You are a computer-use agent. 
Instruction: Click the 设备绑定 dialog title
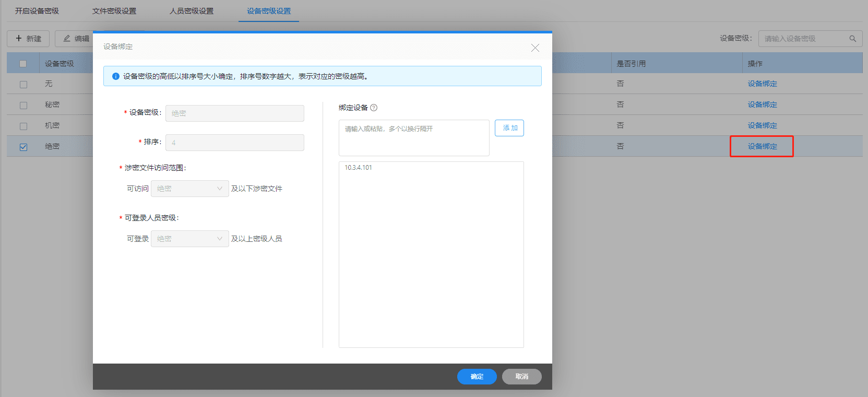pyautogui.click(x=118, y=46)
